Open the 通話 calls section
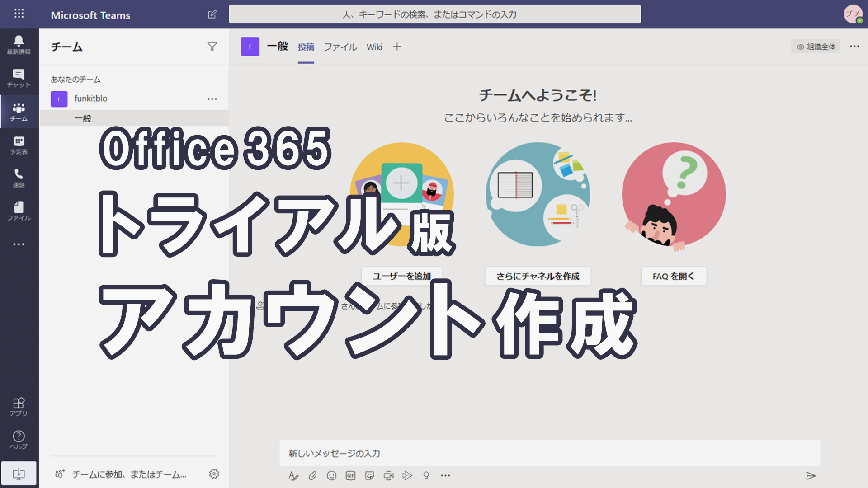868x488 pixels. [x=19, y=178]
